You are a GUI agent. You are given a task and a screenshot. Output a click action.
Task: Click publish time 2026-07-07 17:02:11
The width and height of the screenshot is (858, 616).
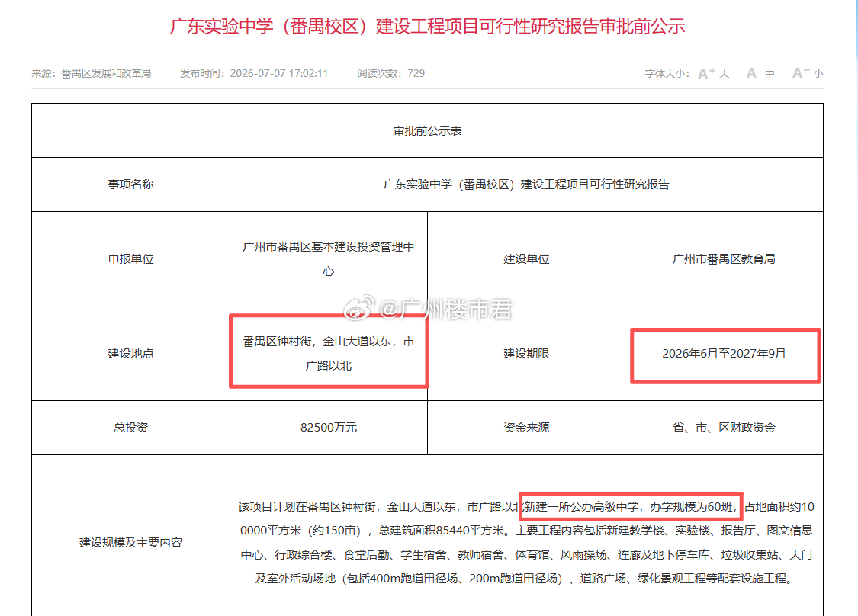coord(279,73)
